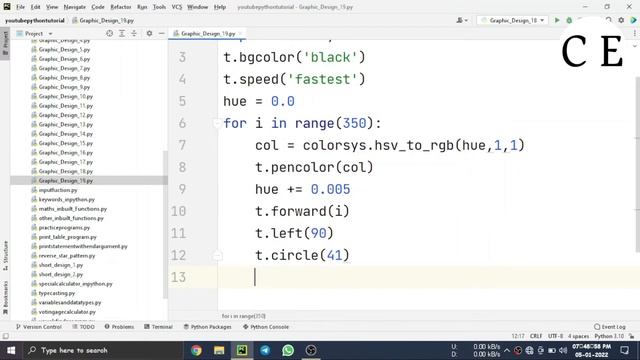The image size is (640, 360).
Task: Open the Navigate menu
Action: click(75, 7)
